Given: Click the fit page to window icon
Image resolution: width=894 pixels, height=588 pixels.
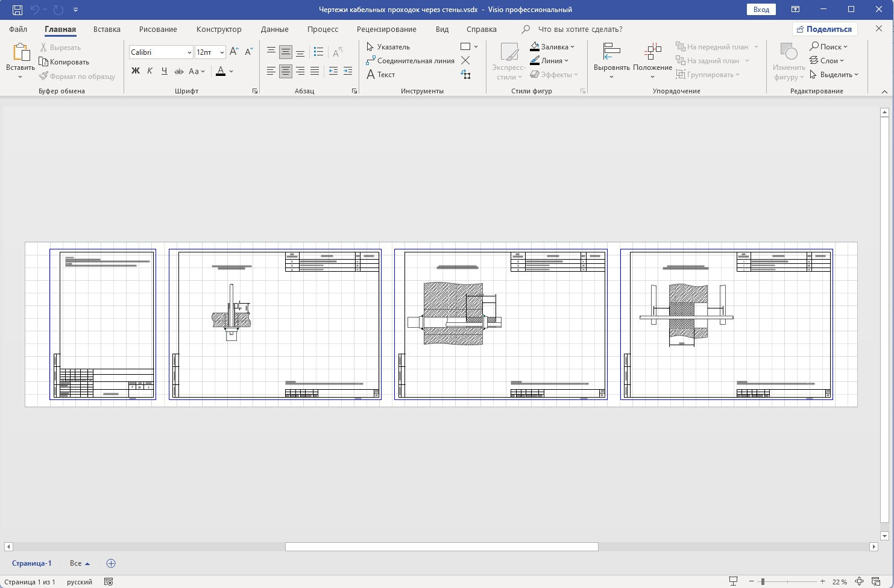Looking at the screenshot, I should click(x=860, y=581).
